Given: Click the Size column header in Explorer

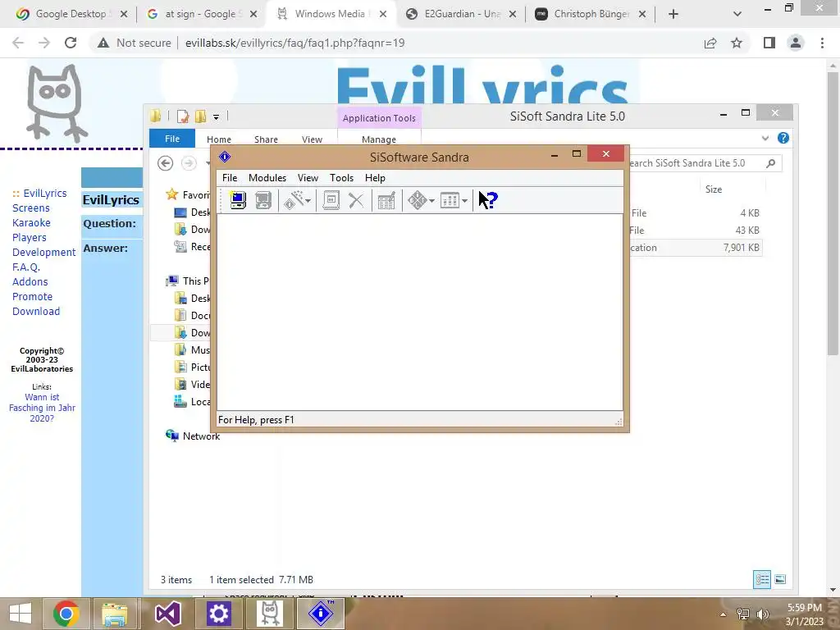Looking at the screenshot, I should coord(714,189).
